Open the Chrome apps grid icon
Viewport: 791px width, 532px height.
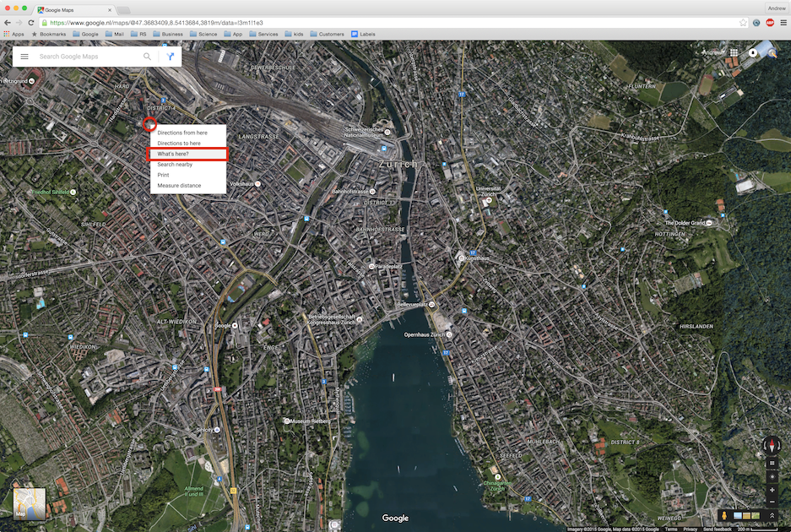point(735,52)
